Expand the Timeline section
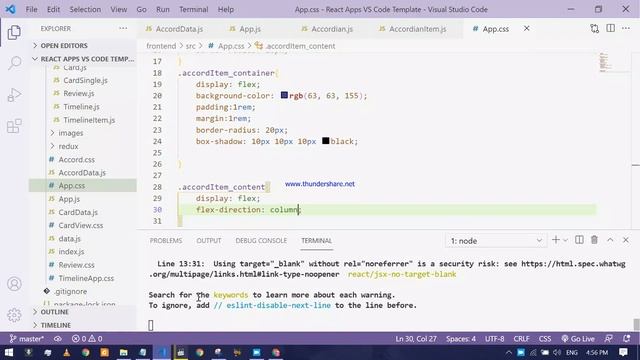This screenshot has width=640, height=360. click(56, 325)
